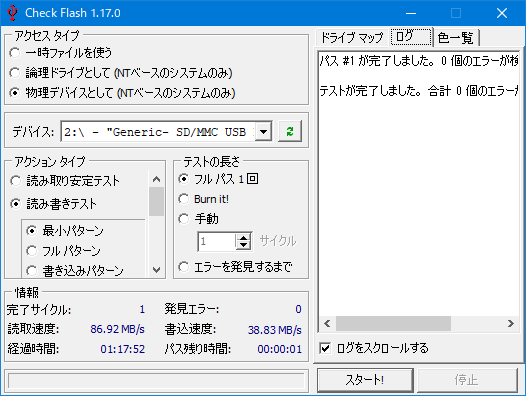This screenshot has height=396, width=526.
Task: Decrease the サイクル count with down arrow
Action: click(x=243, y=245)
